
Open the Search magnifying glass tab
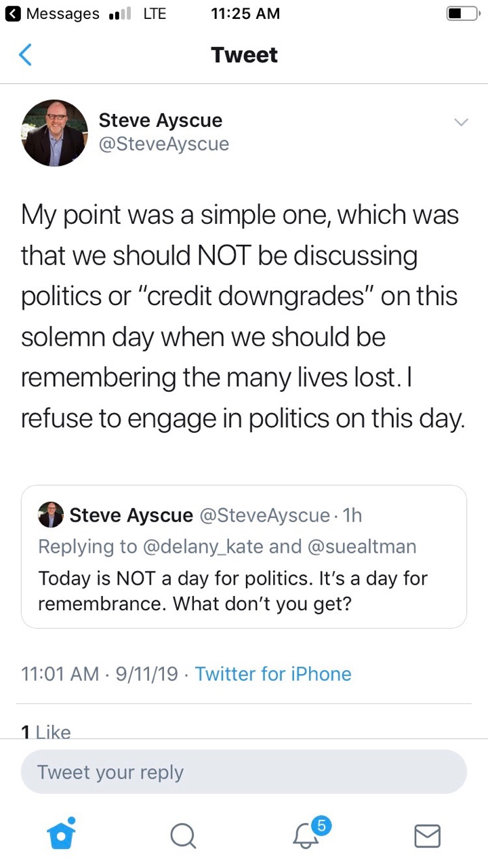coord(182,835)
